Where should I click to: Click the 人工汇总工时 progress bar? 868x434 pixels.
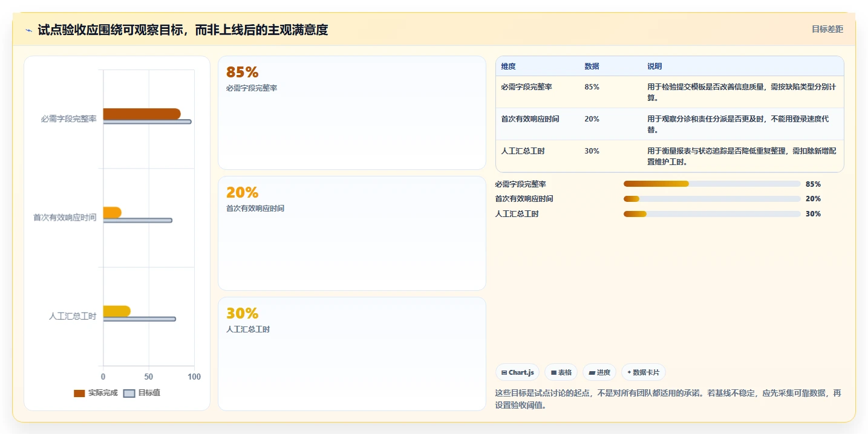(712, 214)
